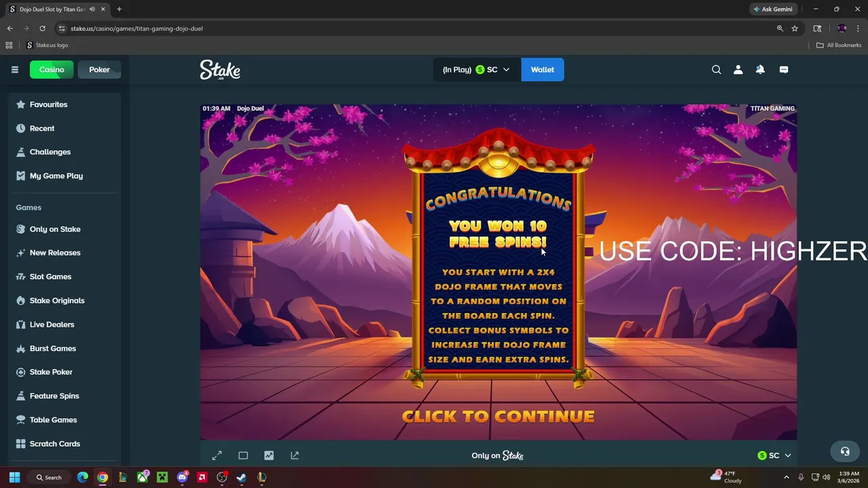
Task: Open the taskbar clock and date
Action: coord(848,477)
